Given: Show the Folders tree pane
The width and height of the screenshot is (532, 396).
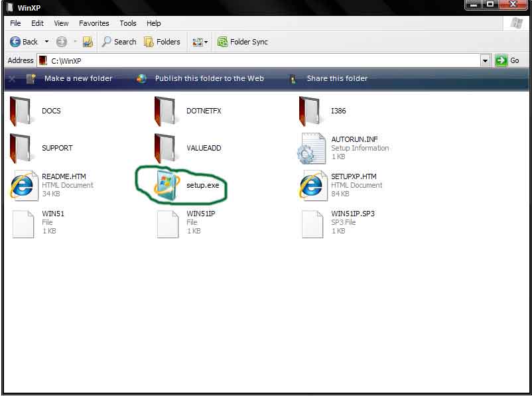Looking at the screenshot, I should [x=162, y=42].
